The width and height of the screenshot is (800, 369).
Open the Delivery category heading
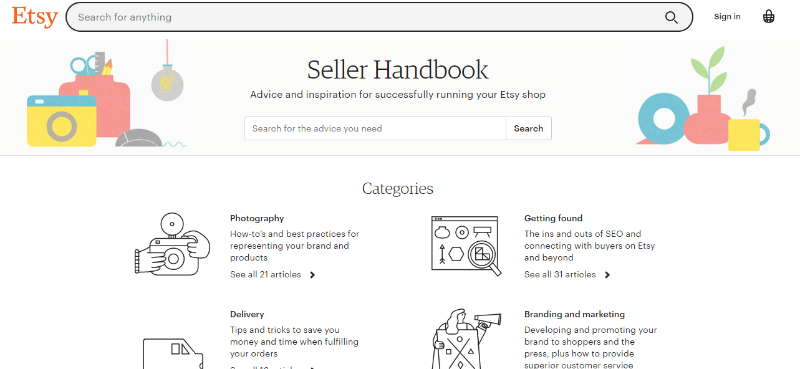[247, 314]
